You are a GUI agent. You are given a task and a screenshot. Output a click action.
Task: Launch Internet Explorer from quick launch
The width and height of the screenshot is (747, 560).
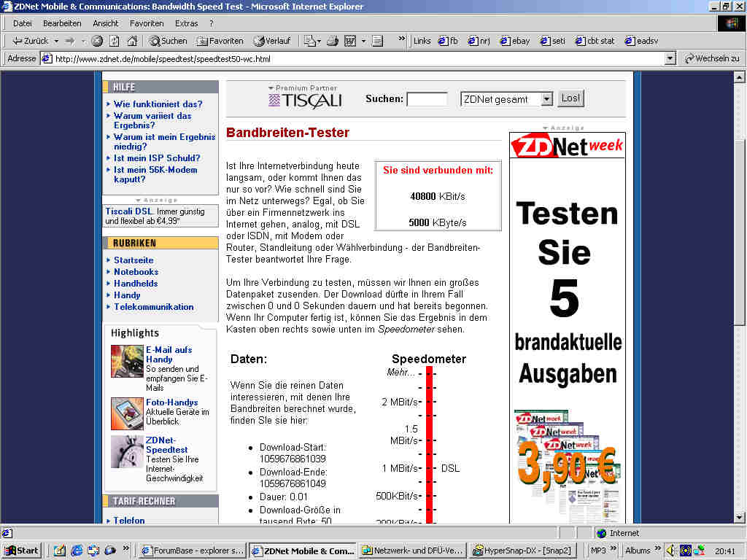[76, 551]
